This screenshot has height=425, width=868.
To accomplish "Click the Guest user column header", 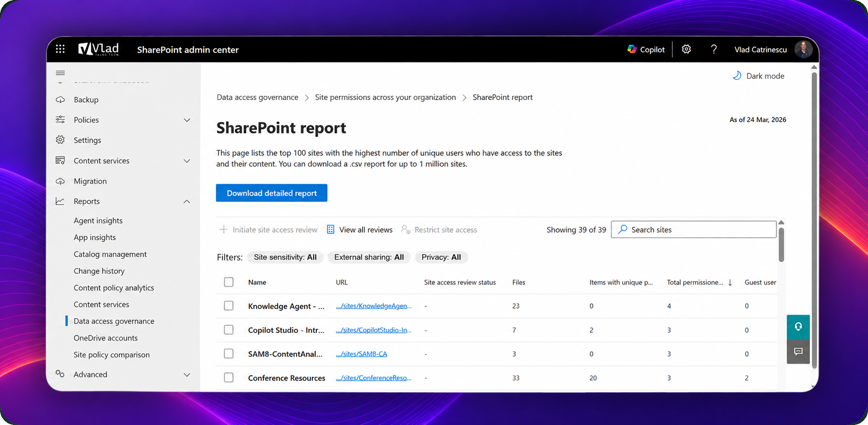I will [x=760, y=283].
